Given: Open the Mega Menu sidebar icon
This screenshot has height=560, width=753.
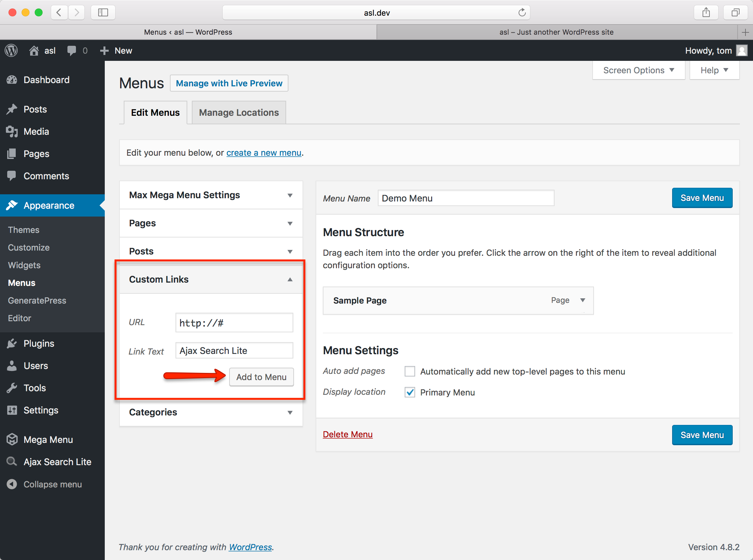Looking at the screenshot, I should (12, 439).
